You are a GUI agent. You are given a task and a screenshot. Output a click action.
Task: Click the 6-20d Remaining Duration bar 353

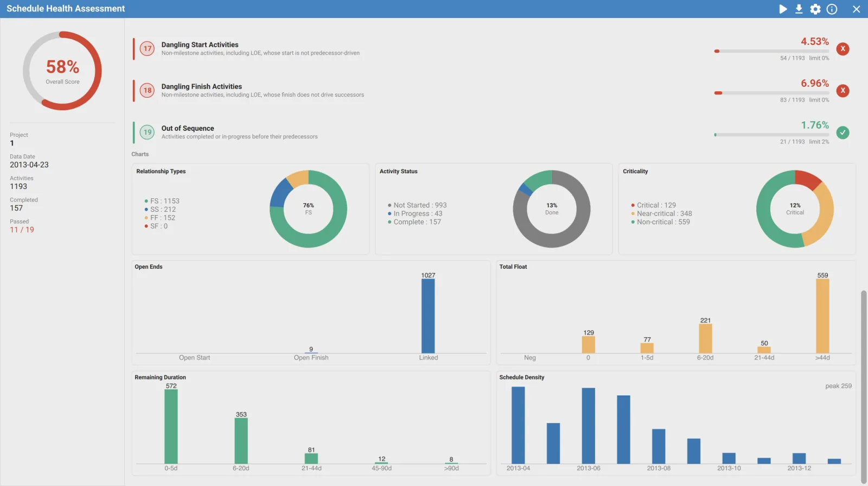tap(241, 441)
